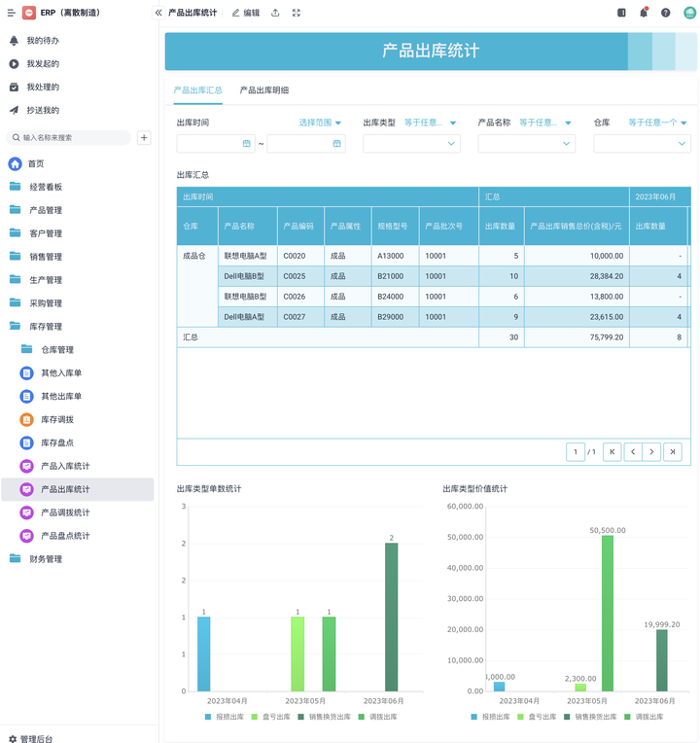Click the plus button beside search box
Viewport: 700px width, 743px height.
coord(144,138)
